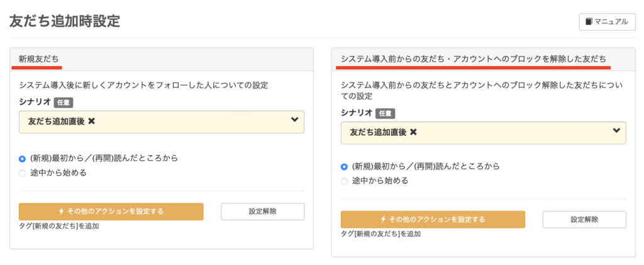Click 設定解除 in the 新規友だち panel
The width and height of the screenshot is (644, 265).
click(x=262, y=211)
